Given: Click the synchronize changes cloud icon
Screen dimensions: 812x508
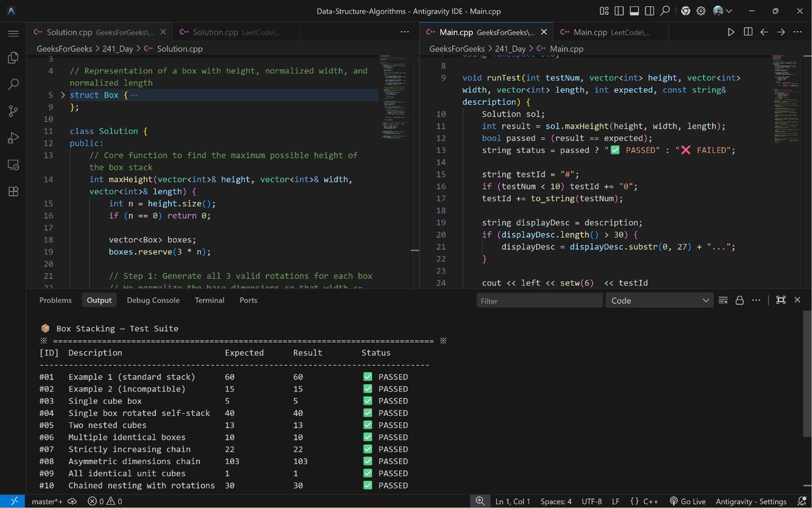Looking at the screenshot, I should click(x=72, y=501).
